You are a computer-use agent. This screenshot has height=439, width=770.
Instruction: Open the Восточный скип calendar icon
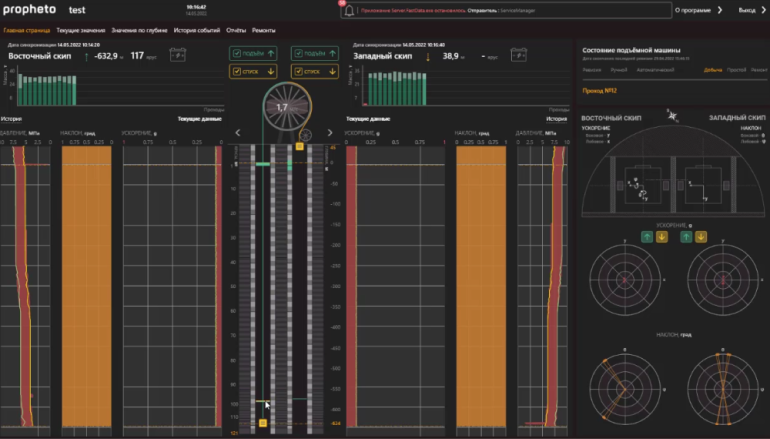coord(178,55)
